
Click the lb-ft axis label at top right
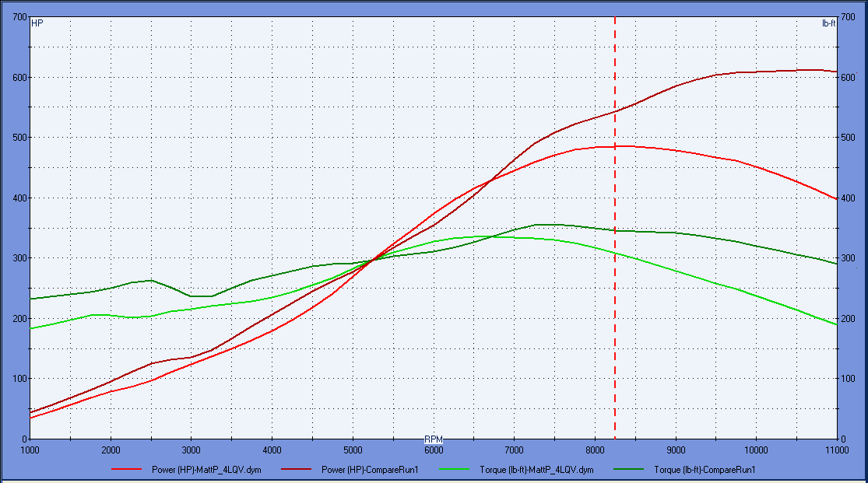tap(828, 23)
